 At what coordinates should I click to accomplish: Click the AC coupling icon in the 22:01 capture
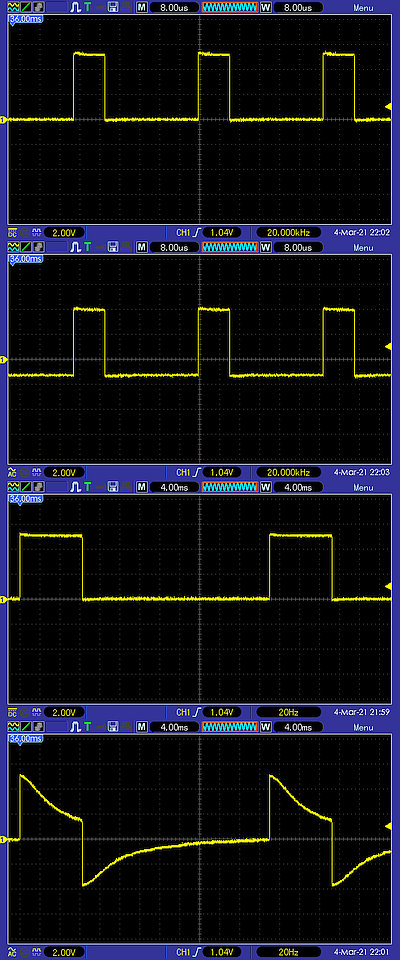pyautogui.click(x=12, y=953)
